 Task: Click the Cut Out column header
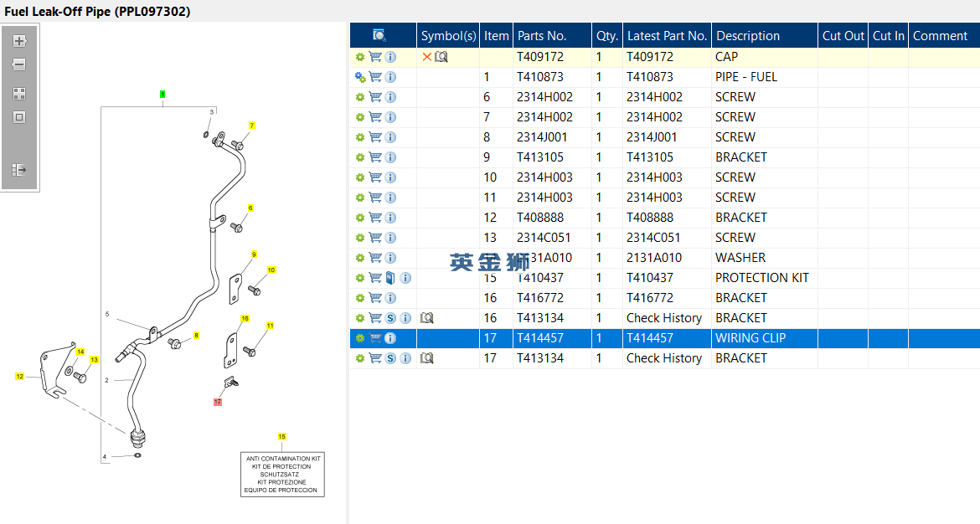pos(843,36)
